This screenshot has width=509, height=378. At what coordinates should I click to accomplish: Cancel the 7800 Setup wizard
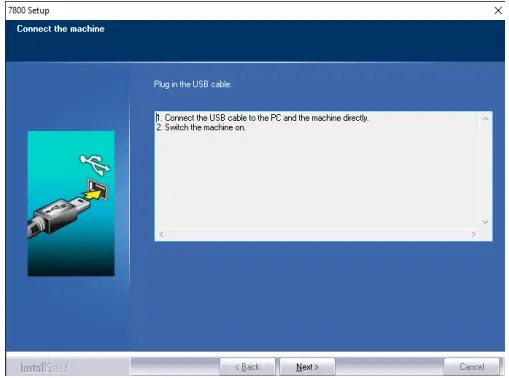pos(471,367)
